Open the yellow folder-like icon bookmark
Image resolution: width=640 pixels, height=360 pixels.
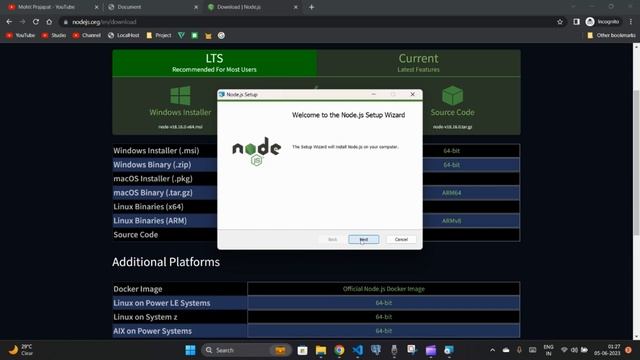208,36
